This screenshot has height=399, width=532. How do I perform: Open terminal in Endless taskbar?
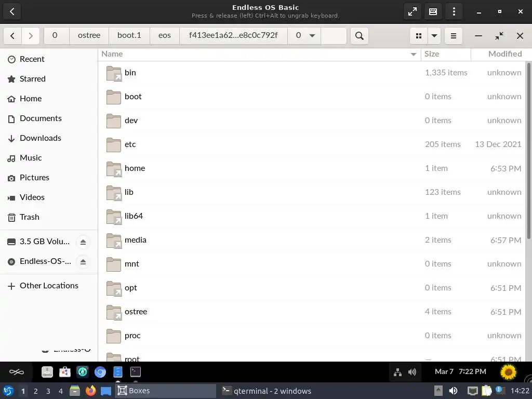(136, 372)
